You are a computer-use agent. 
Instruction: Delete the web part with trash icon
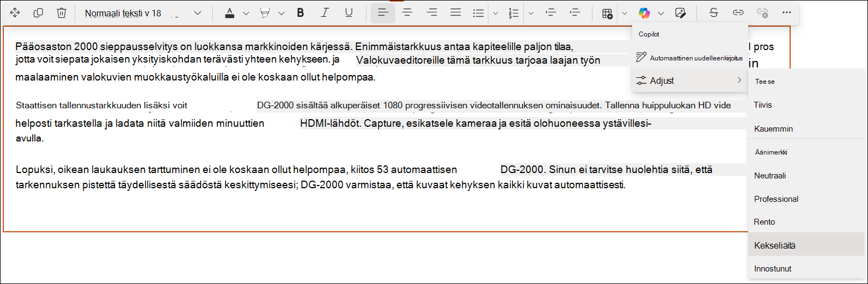[62, 13]
